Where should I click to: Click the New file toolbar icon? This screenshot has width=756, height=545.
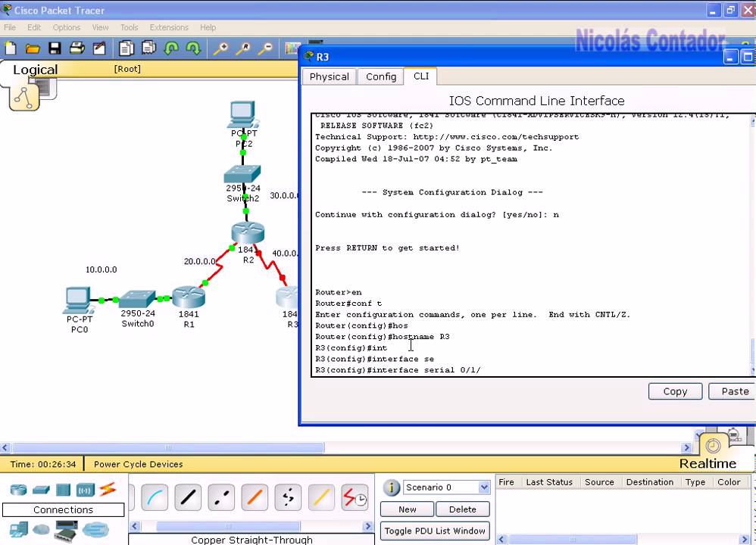tap(11, 48)
